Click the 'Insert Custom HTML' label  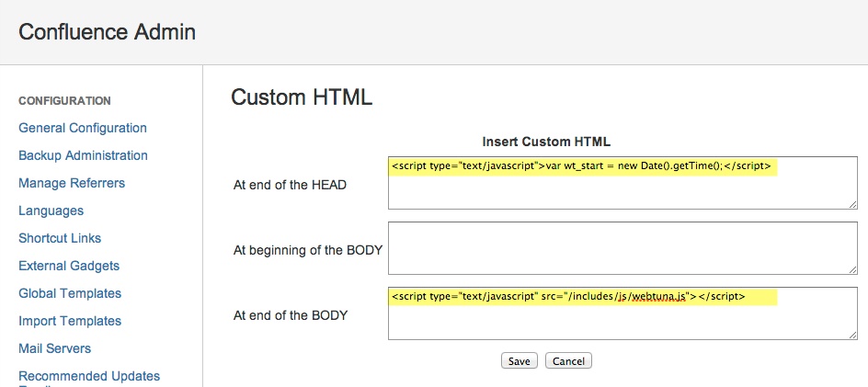pyautogui.click(x=546, y=142)
